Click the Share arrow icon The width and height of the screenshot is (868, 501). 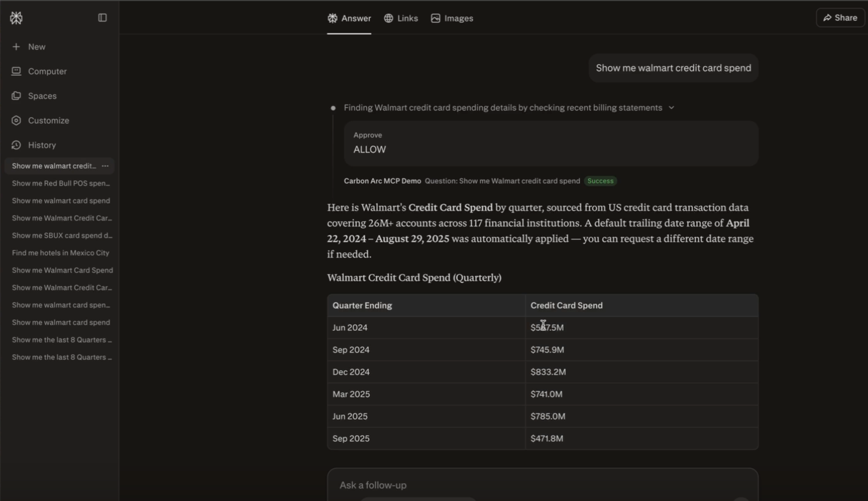coord(827,18)
